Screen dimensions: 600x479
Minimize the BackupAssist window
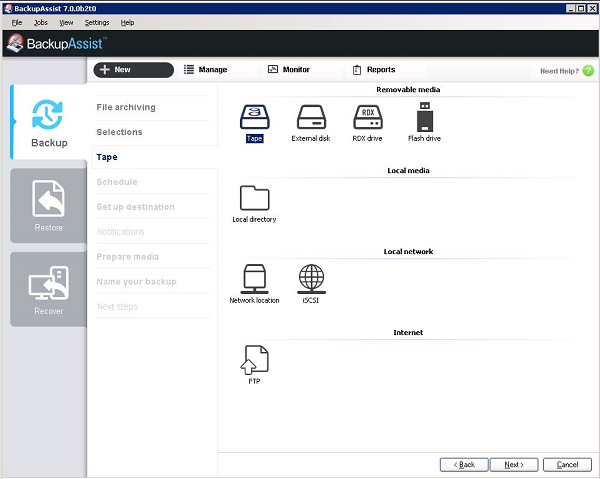point(571,8)
